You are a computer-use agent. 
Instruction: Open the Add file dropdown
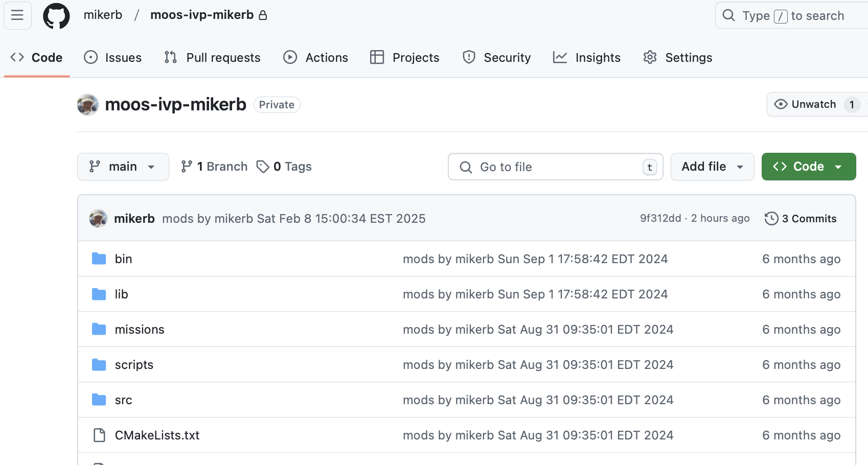712,167
